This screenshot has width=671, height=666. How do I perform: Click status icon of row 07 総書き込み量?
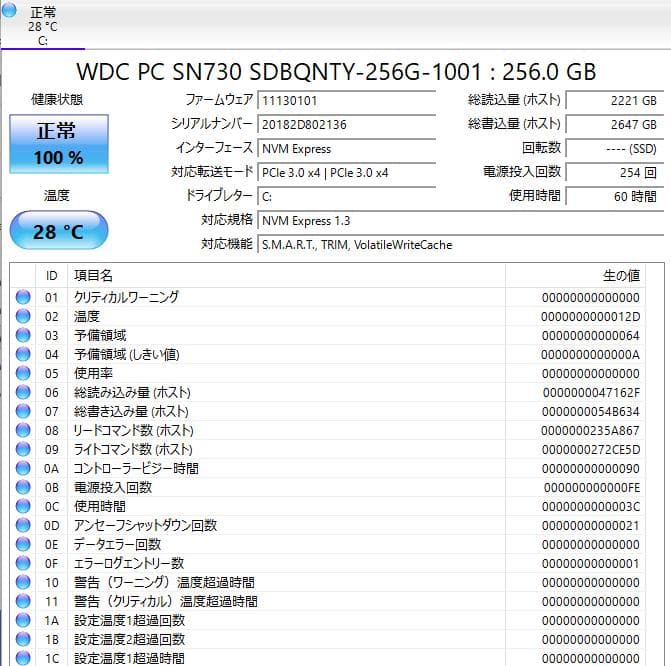coord(23,411)
